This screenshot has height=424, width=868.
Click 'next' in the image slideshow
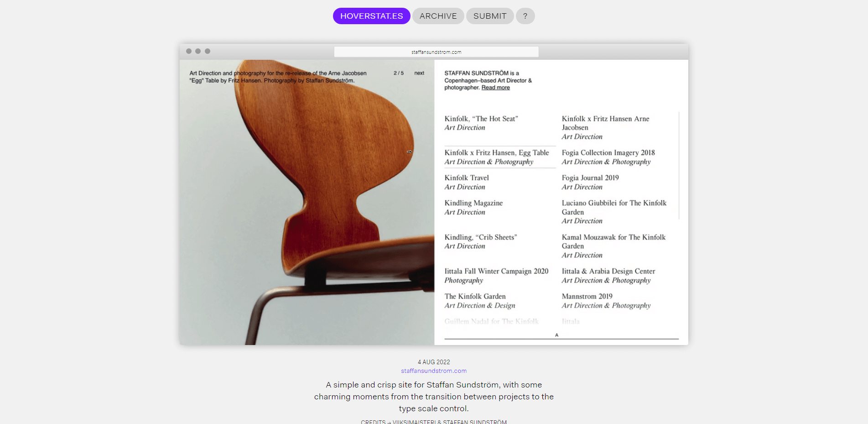pyautogui.click(x=419, y=73)
